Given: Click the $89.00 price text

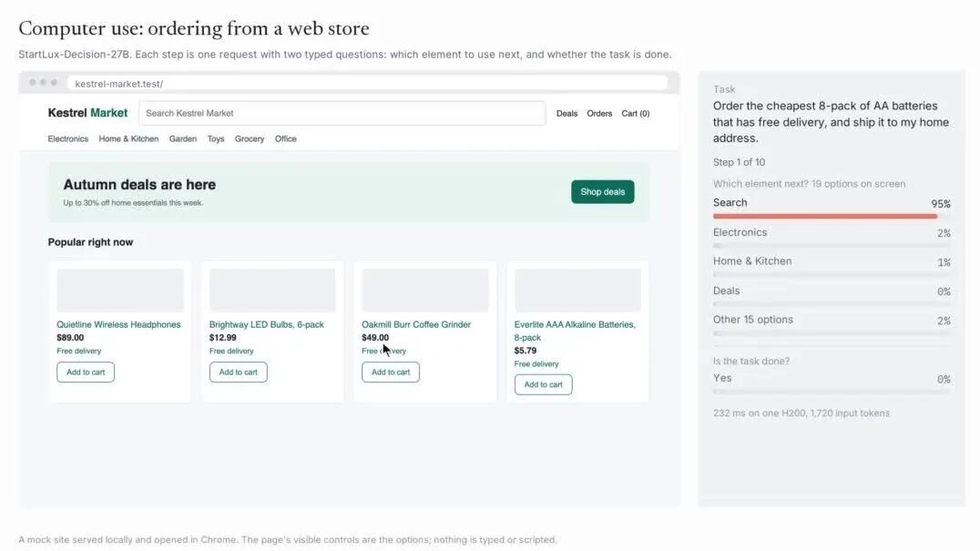Looking at the screenshot, I should coord(70,338).
